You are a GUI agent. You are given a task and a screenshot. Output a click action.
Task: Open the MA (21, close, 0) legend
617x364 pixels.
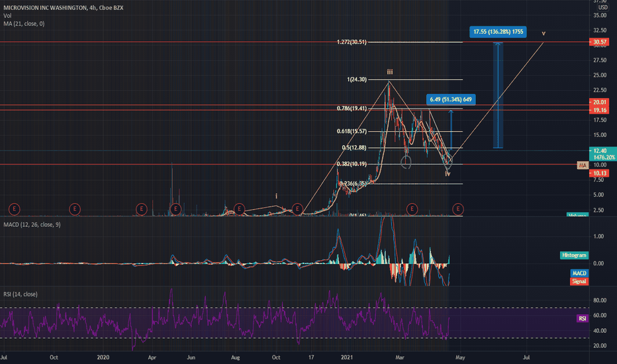coord(24,24)
